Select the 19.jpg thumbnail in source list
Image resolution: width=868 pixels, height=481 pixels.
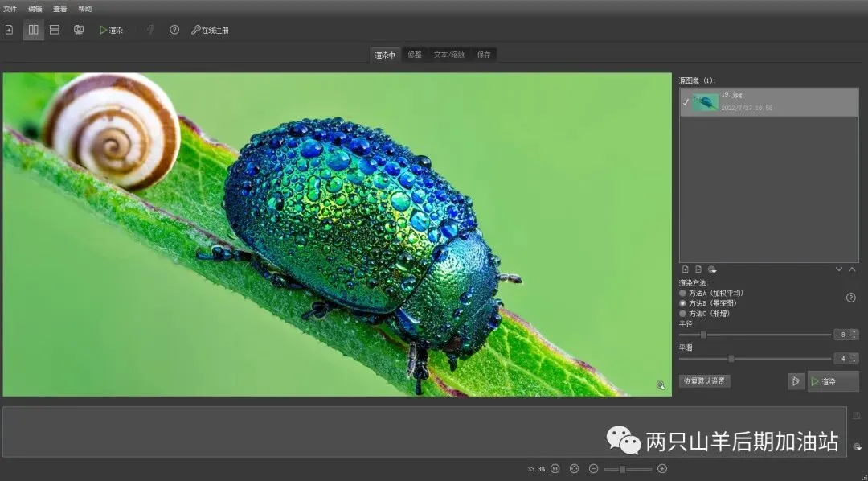(706, 102)
